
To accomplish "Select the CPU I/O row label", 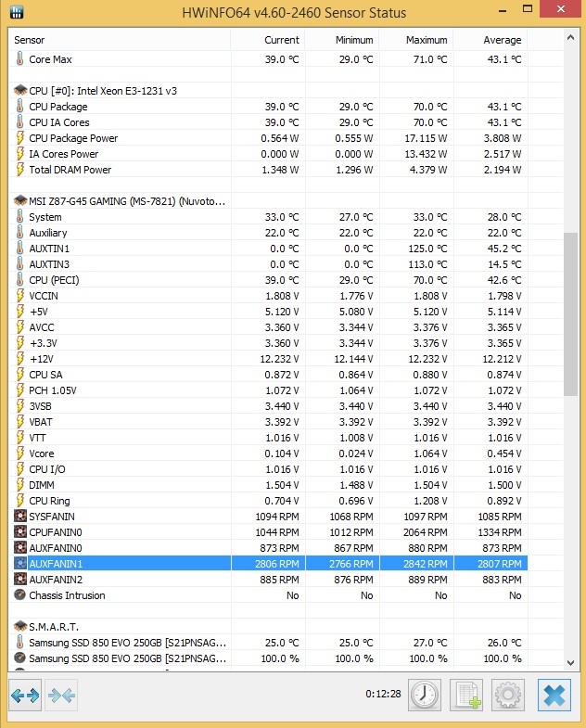I will tap(47, 470).
